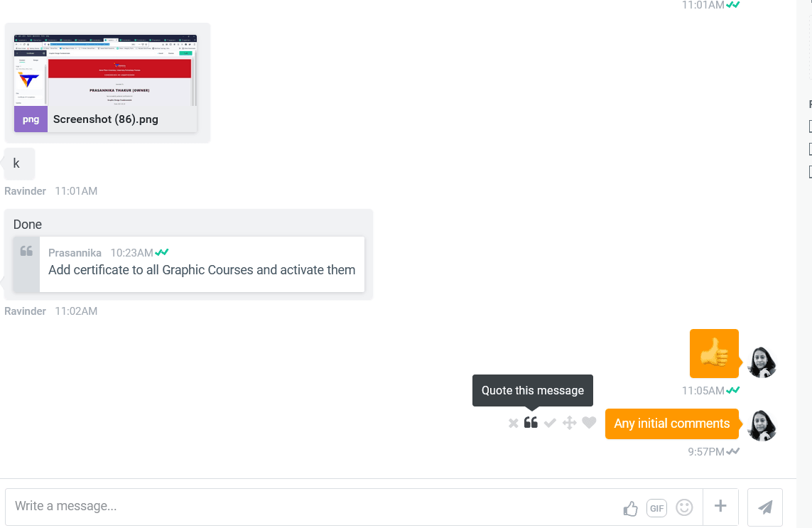Click the plus button next to the message box
The width and height of the screenshot is (812, 528).
coord(720,507)
